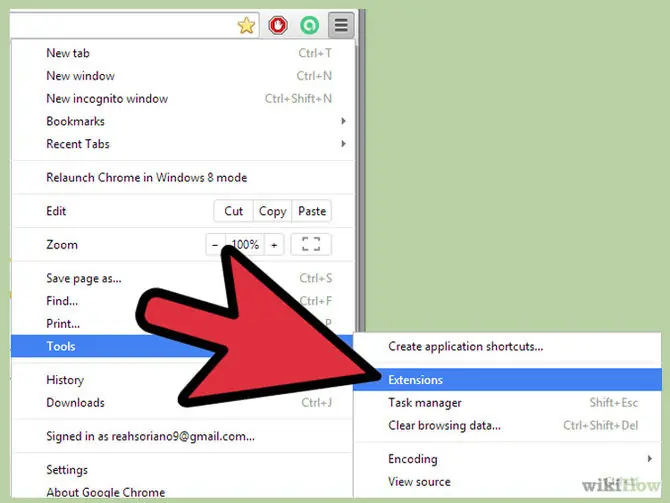
Task: Select the Print... menu item
Action: pos(183,324)
